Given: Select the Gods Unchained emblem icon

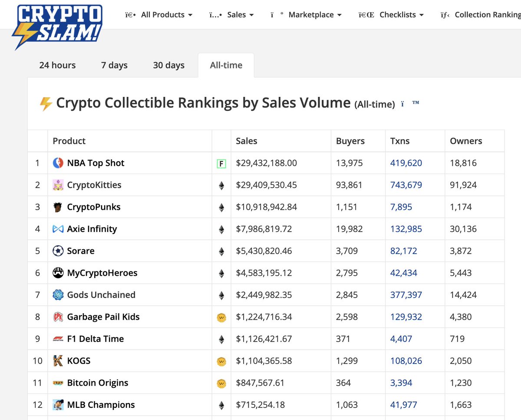Looking at the screenshot, I should pyautogui.click(x=57, y=294).
